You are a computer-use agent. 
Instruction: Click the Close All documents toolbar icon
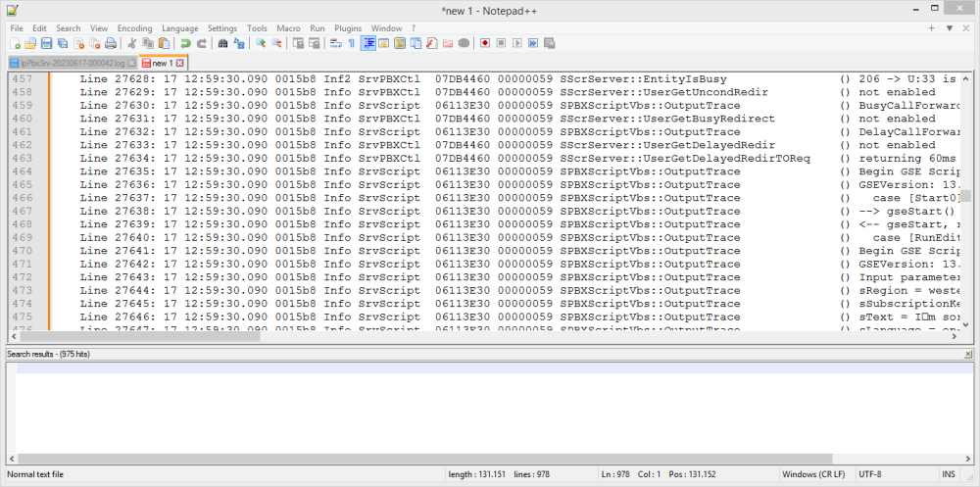coord(95,43)
